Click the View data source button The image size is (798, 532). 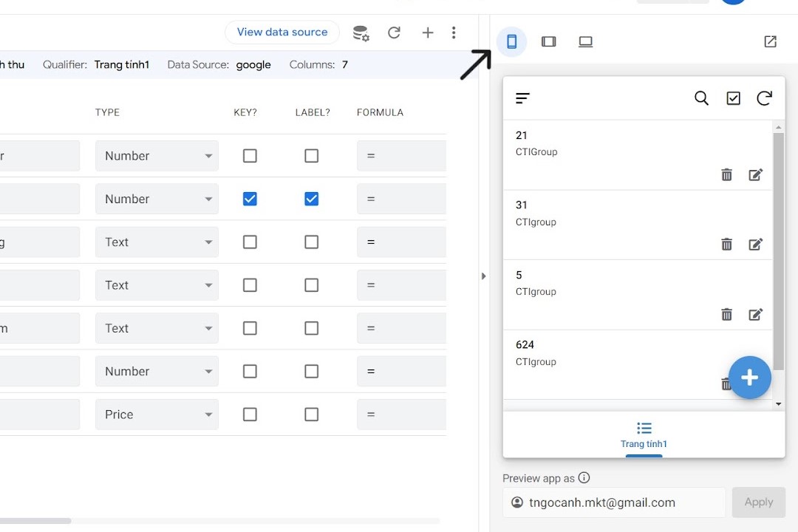(282, 32)
